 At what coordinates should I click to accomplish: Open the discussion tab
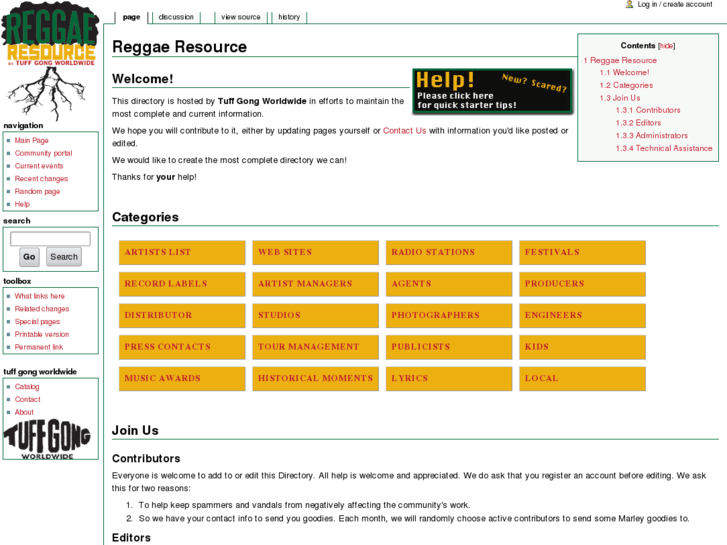(x=176, y=17)
